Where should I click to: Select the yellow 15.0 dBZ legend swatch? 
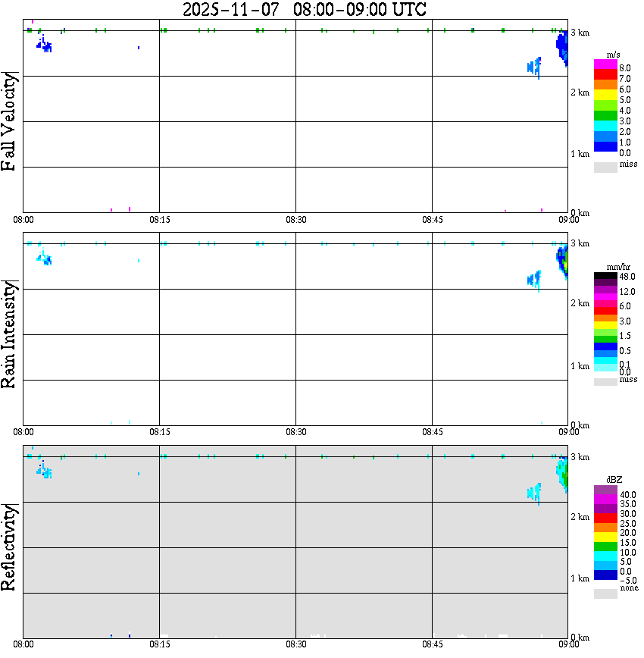[x=605, y=537]
